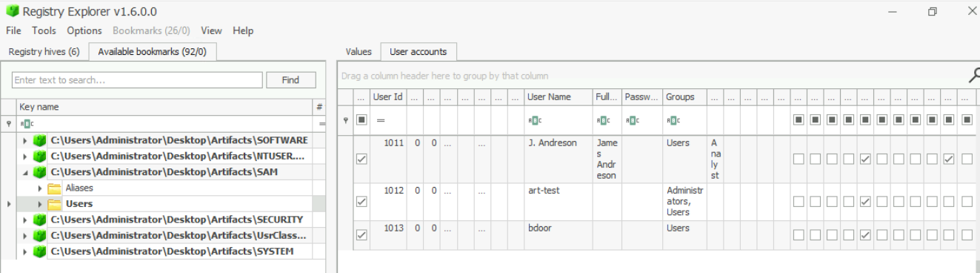Click the Aliases folder icon

(54, 188)
